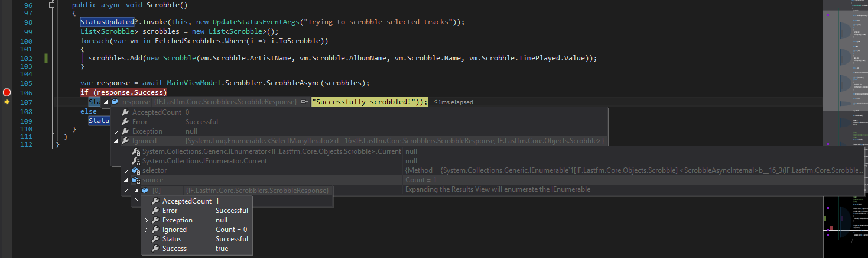
Task: Expand the selector node
Action: coord(126,170)
